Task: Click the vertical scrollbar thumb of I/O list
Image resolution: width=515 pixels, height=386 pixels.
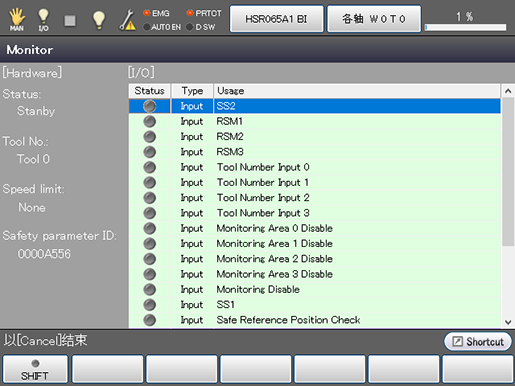Action: 508,172
